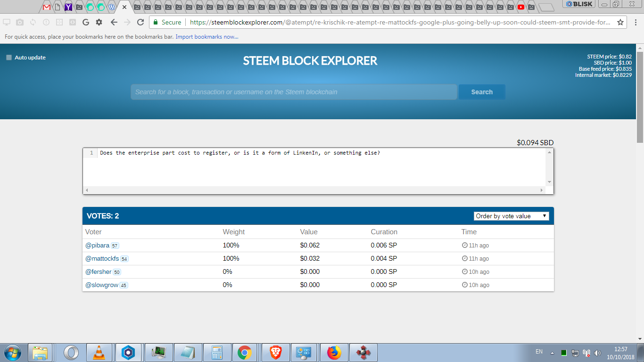Open the Windows Start menu
644x362 pixels.
point(12,353)
